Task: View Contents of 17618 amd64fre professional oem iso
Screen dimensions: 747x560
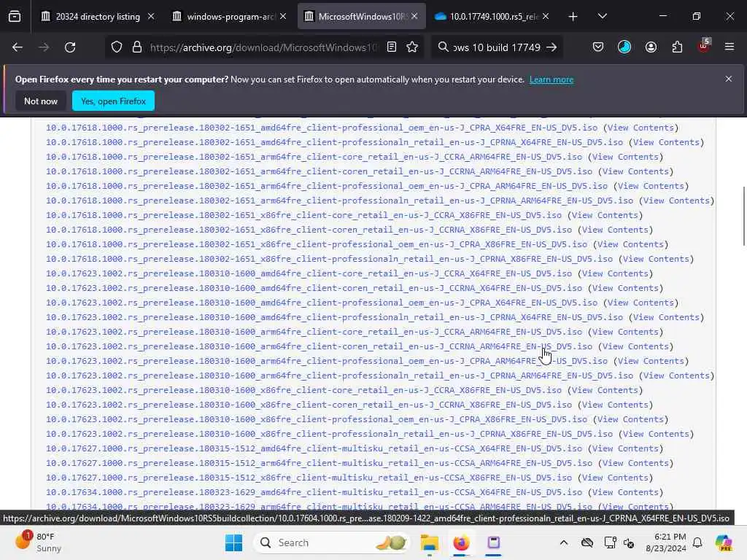Action: coord(640,128)
